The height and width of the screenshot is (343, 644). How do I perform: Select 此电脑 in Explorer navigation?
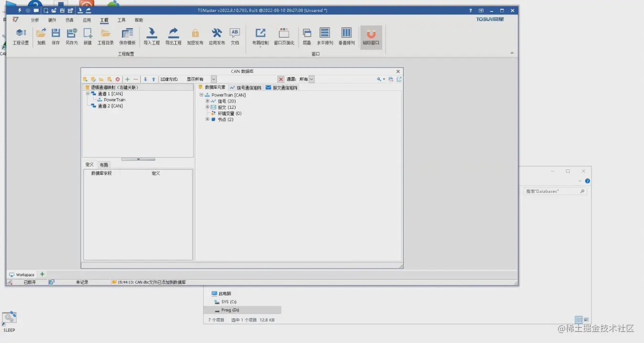[221, 293]
